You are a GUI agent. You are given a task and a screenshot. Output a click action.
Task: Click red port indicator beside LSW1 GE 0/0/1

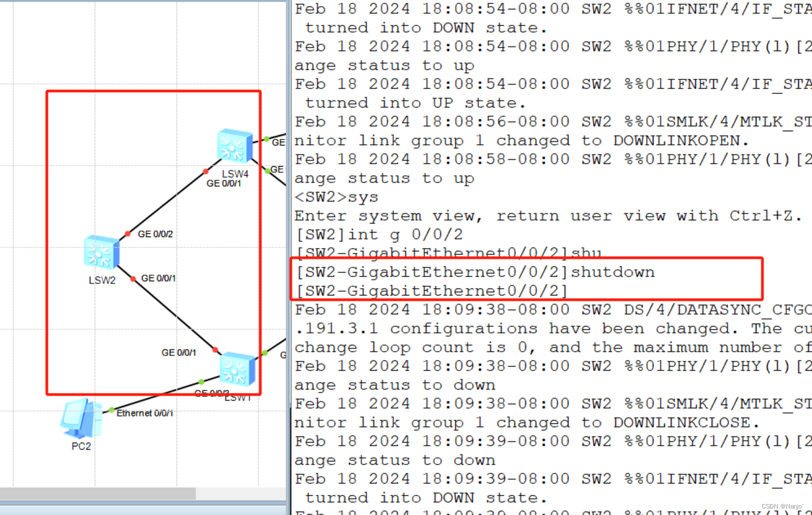click(x=215, y=350)
